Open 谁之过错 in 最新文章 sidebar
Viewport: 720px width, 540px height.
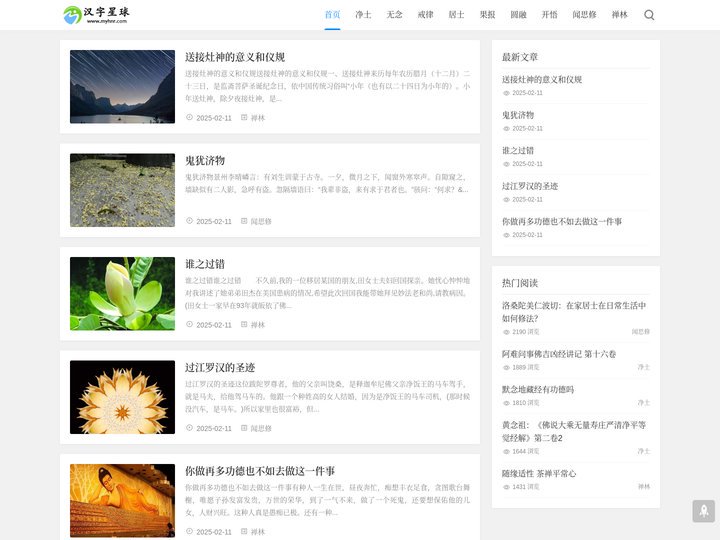518,151
